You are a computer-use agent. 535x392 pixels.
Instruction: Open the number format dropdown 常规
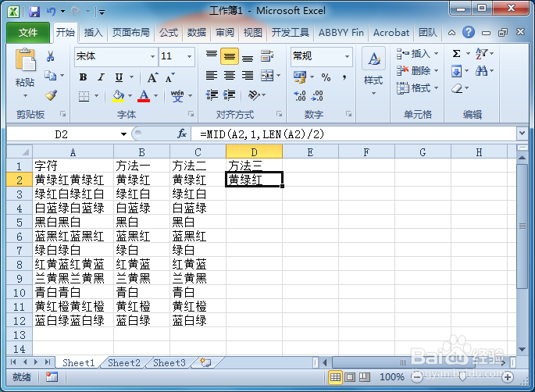coord(347,56)
